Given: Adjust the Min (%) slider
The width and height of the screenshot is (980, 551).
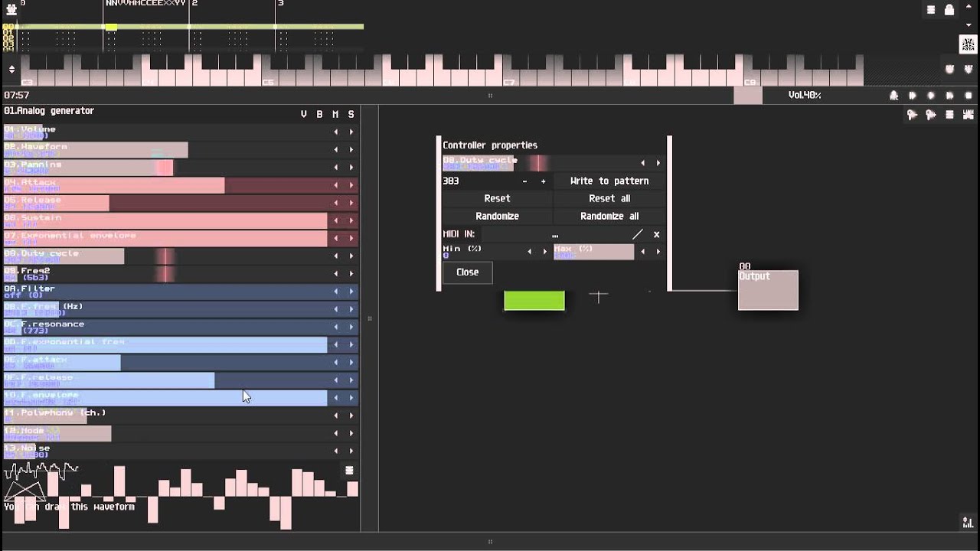Looking at the screenshot, I should tap(482, 252).
